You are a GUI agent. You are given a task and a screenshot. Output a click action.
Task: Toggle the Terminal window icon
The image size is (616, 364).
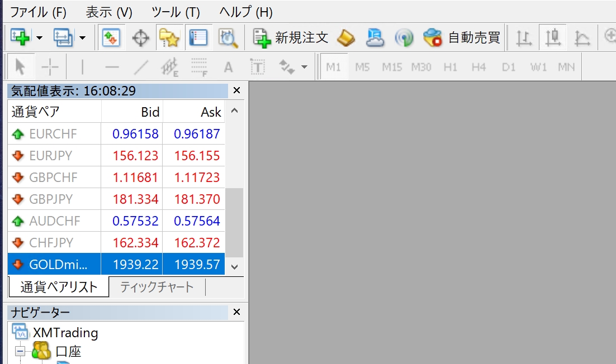click(198, 37)
